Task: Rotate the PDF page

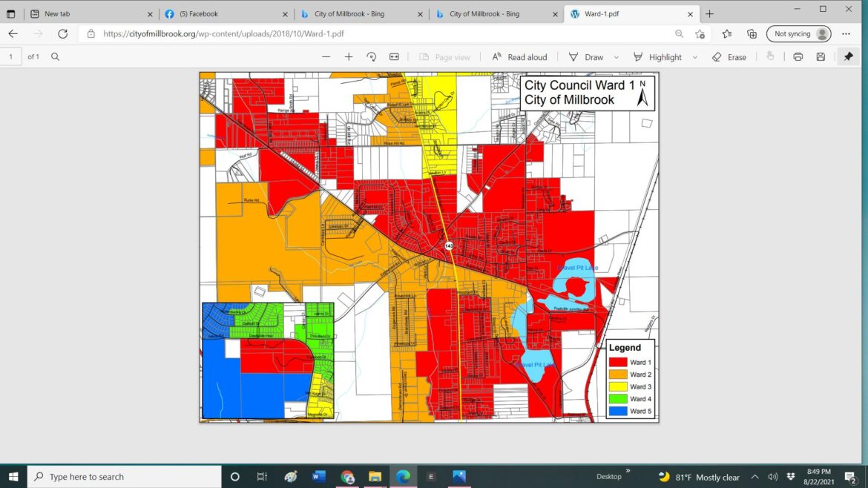Action: pos(372,57)
